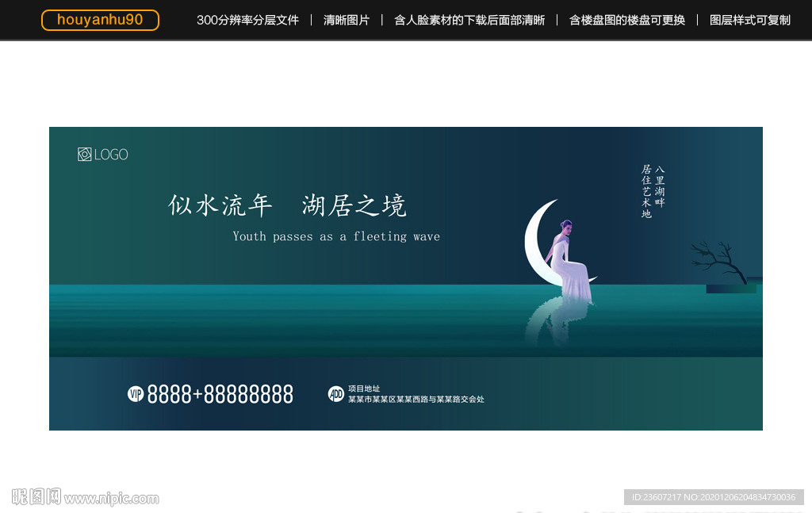The height and width of the screenshot is (513, 812).
Task: Click the English tagline Youth passes as a fleeting wave
Action: 336,236
